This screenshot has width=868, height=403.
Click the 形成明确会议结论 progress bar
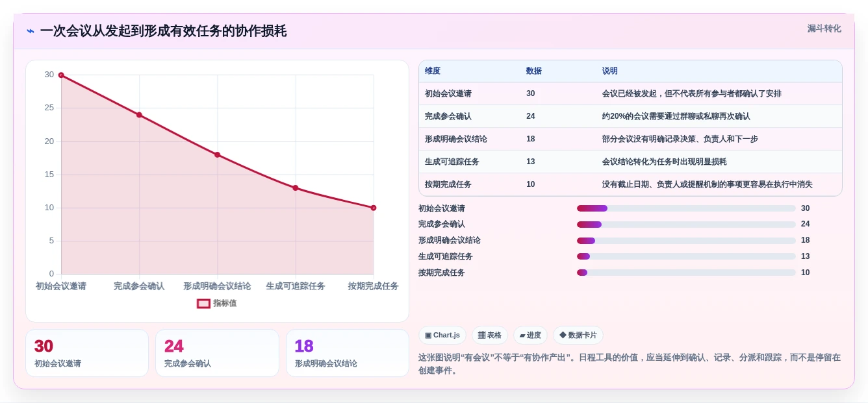coord(686,241)
